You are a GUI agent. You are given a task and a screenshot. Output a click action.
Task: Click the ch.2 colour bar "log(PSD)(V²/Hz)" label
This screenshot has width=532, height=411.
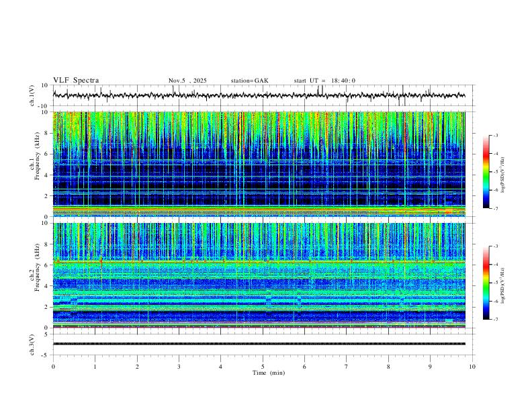pyautogui.click(x=502, y=285)
